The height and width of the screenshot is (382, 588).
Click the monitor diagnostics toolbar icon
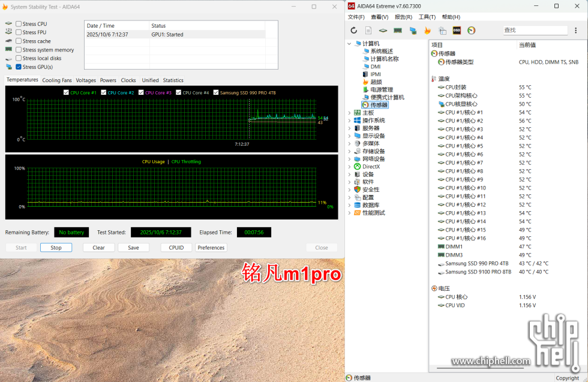(413, 30)
